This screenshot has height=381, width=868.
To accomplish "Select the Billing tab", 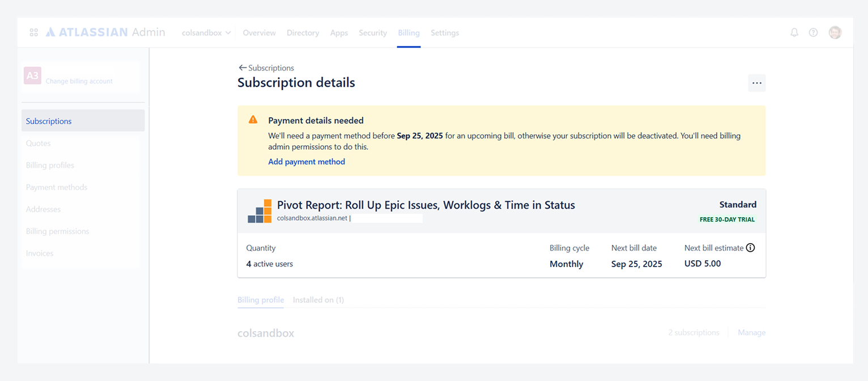I will pyautogui.click(x=409, y=33).
